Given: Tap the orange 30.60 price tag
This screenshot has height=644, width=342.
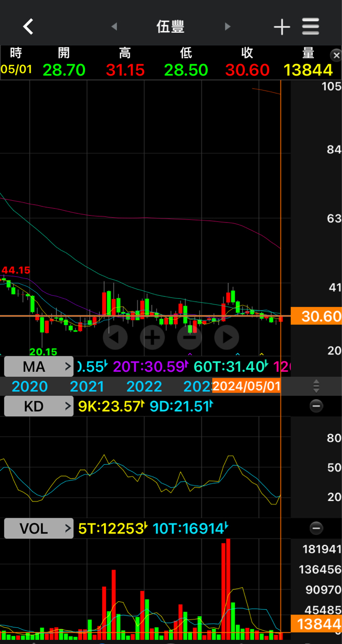Looking at the screenshot, I should point(321,316).
